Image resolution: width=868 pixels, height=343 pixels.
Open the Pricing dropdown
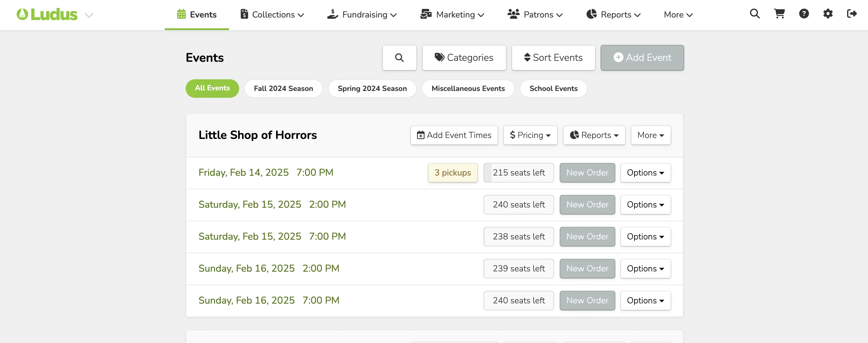click(x=530, y=135)
